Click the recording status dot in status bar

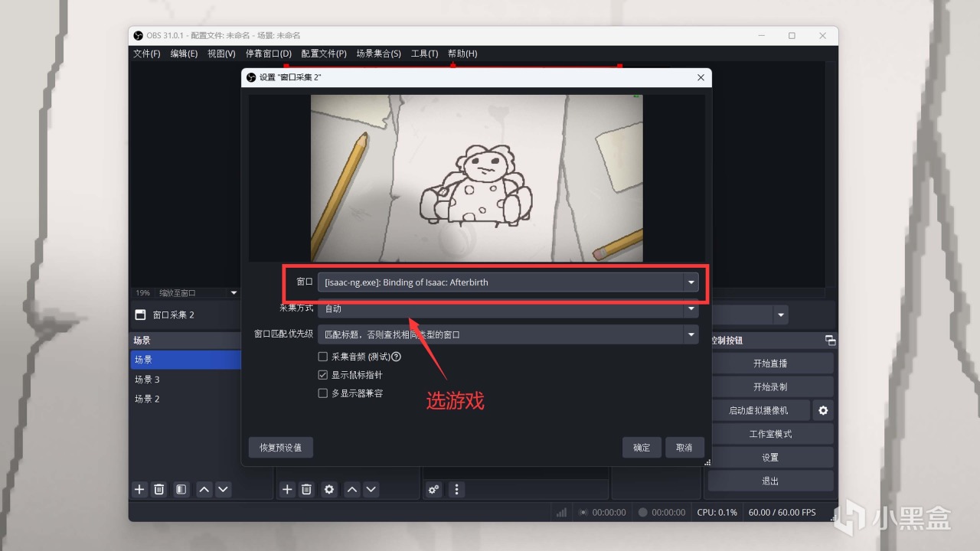(643, 512)
